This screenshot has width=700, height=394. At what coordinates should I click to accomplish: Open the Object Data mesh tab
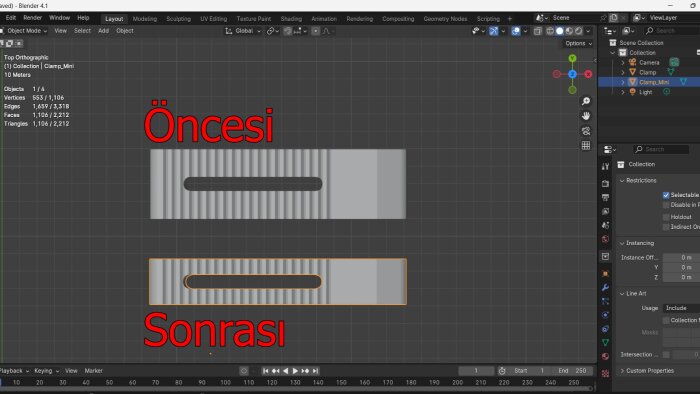click(x=605, y=343)
